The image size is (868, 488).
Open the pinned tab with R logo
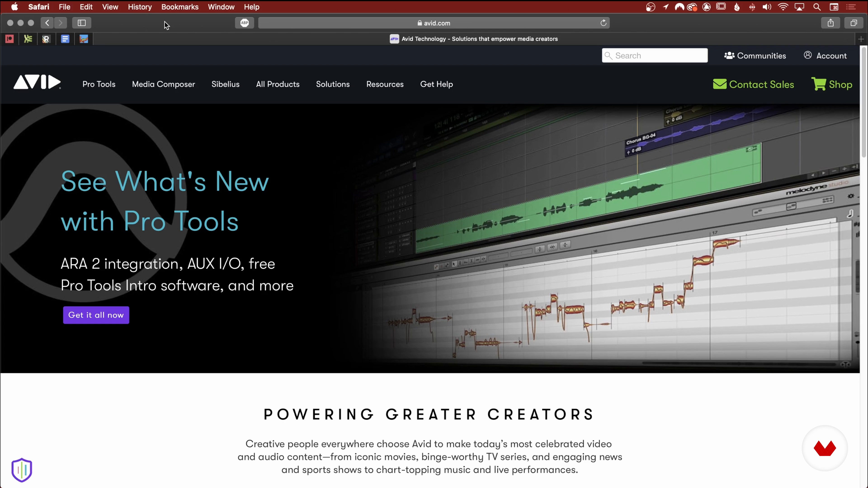pos(46,39)
